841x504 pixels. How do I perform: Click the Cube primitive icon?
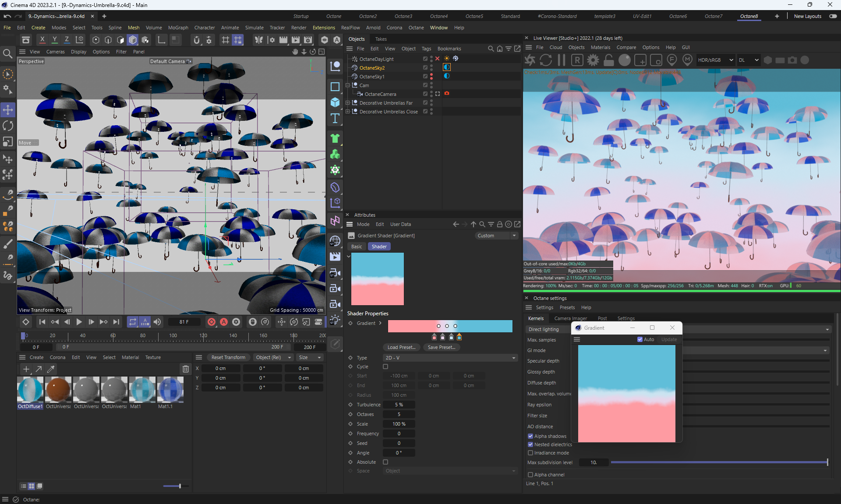335,102
